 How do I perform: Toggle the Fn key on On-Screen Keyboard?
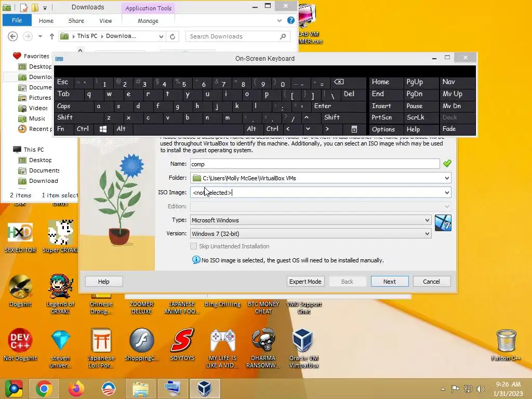pos(64,129)
